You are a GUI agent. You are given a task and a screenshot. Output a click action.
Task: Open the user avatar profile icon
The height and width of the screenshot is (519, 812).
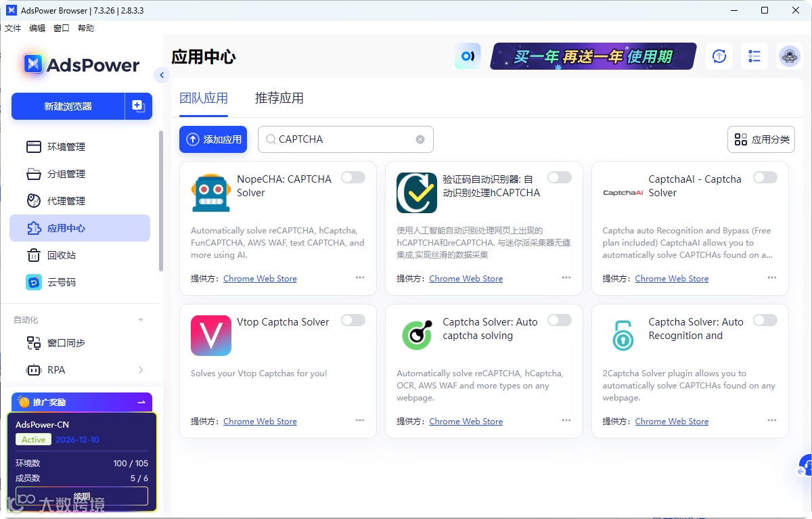coord(790,56)
